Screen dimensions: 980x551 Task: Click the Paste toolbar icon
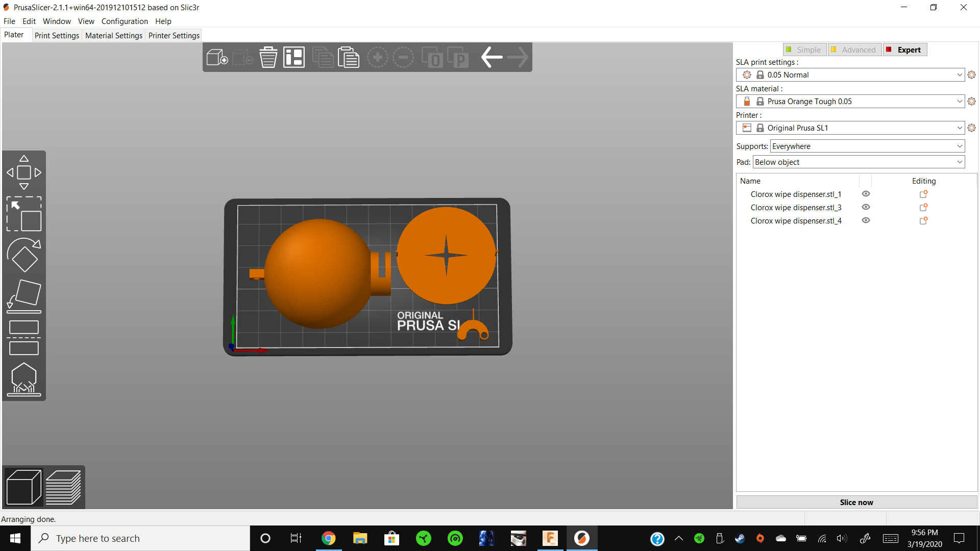point(349,57)
